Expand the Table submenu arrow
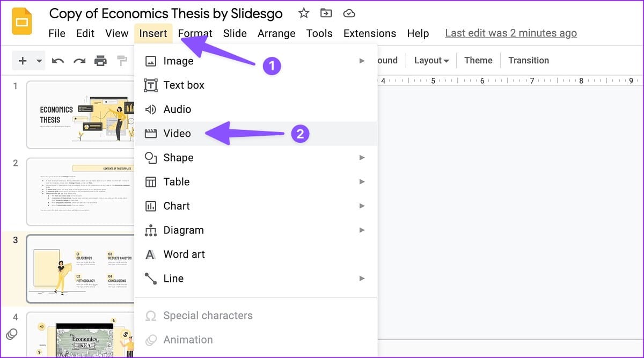 coord(362,182)
